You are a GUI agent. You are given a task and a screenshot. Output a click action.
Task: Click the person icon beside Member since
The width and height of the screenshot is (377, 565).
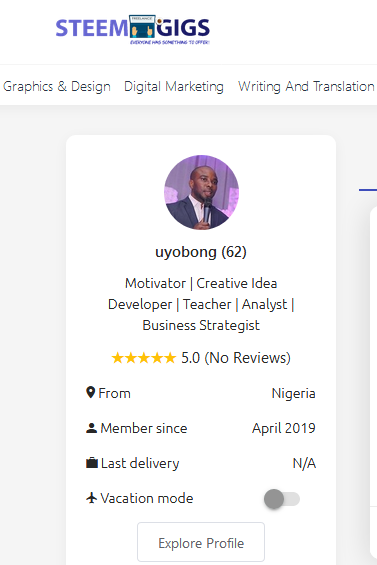pyautogui.click(x=91, y=428)
